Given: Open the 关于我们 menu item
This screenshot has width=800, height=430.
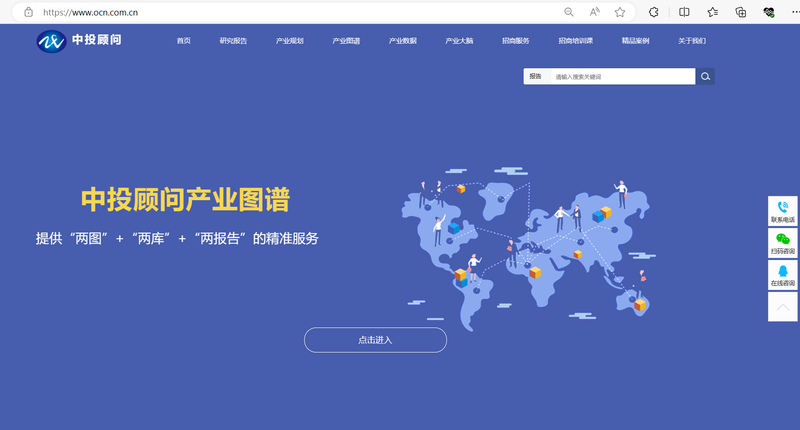Looking at the screenshot, I should pos(692,41).
